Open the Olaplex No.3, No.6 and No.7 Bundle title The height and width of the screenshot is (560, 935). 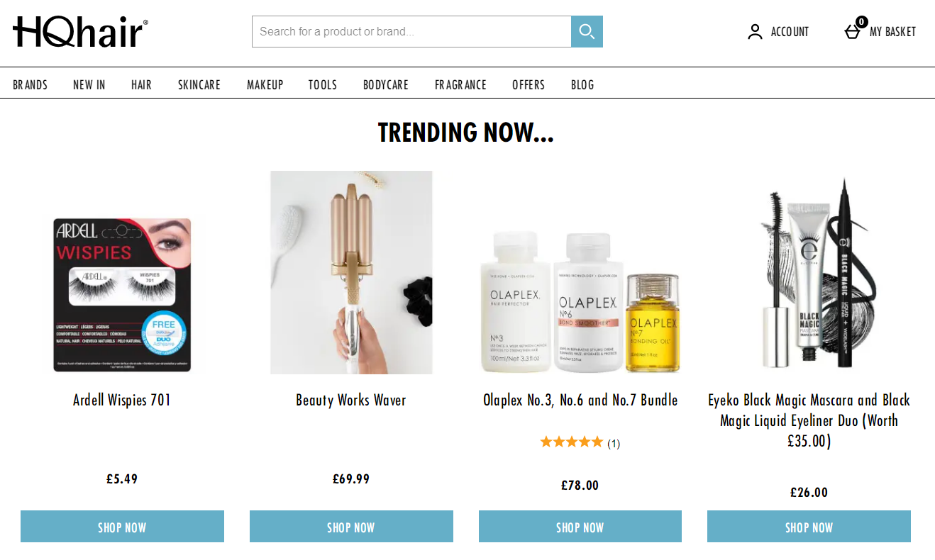(580, 400)
